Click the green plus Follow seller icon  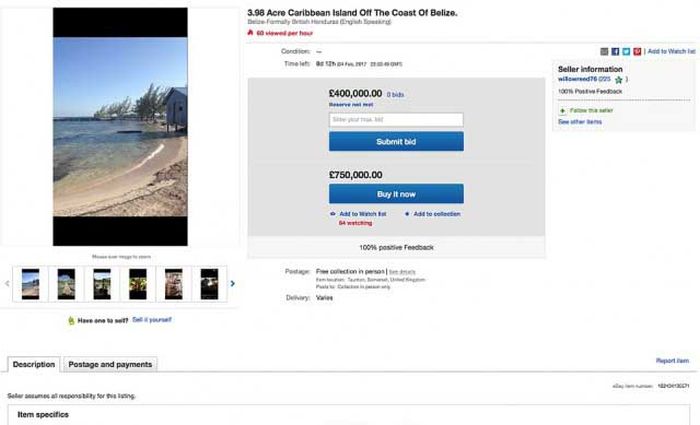tap(562, 110)
